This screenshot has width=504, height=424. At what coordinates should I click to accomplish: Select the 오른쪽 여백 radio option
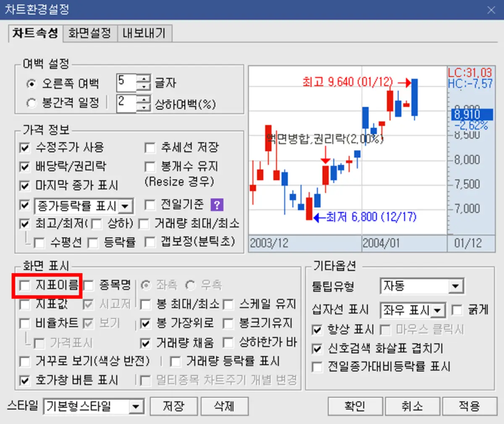click(31, 84)
